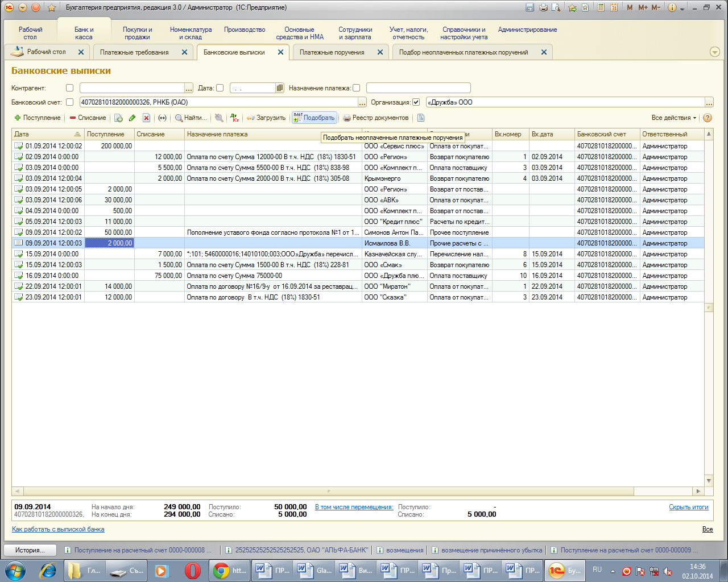
Task: Open the Info help icon in title bar
Action: click(x=672, y=7)
